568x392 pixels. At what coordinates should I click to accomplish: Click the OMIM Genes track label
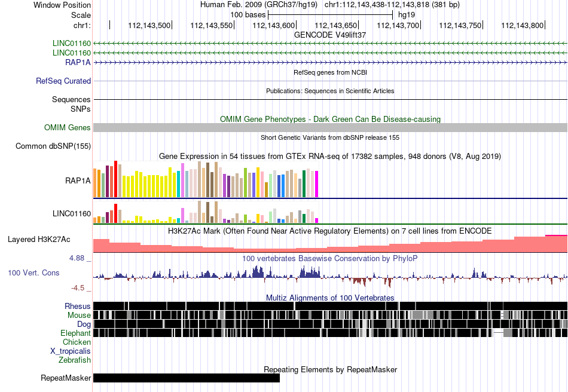pos(68,127)
